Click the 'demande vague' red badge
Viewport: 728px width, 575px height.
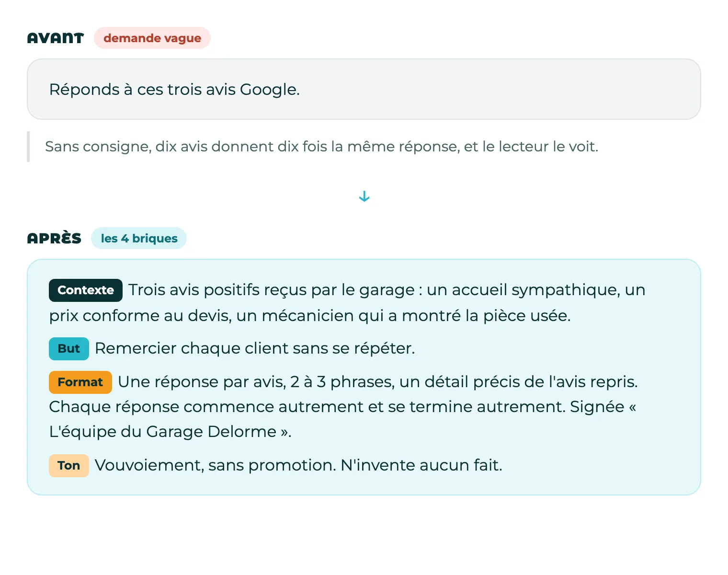[152, 38]
